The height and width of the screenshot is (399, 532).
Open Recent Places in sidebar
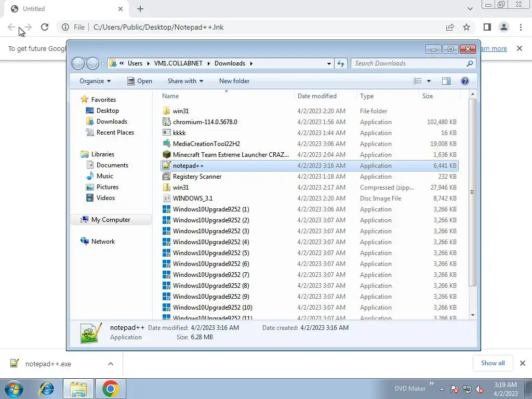pyautogui.click(x=115, y=132)
